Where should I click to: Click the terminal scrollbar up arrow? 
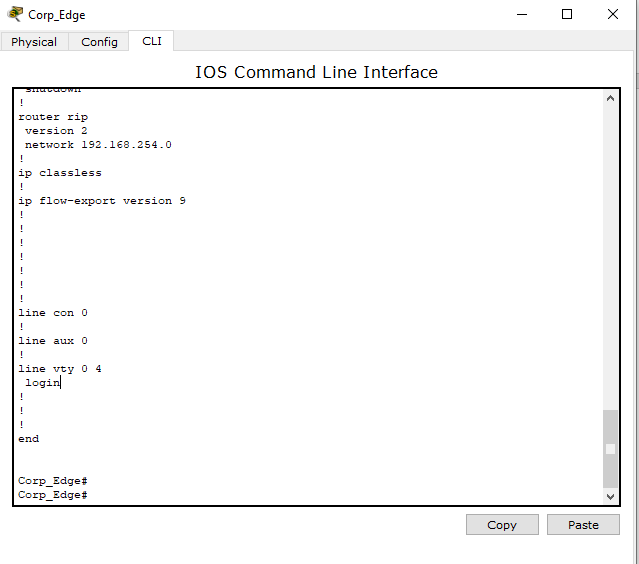click(x=610, y=98)
